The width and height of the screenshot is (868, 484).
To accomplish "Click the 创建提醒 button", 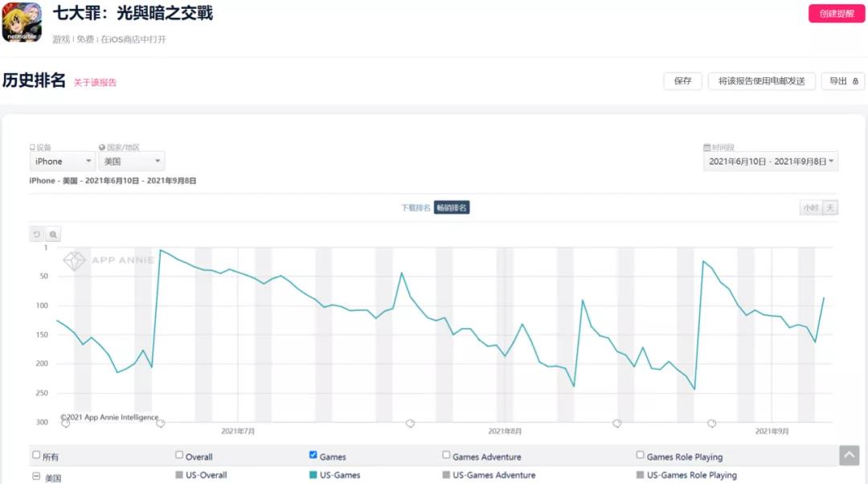I will 837,14.
